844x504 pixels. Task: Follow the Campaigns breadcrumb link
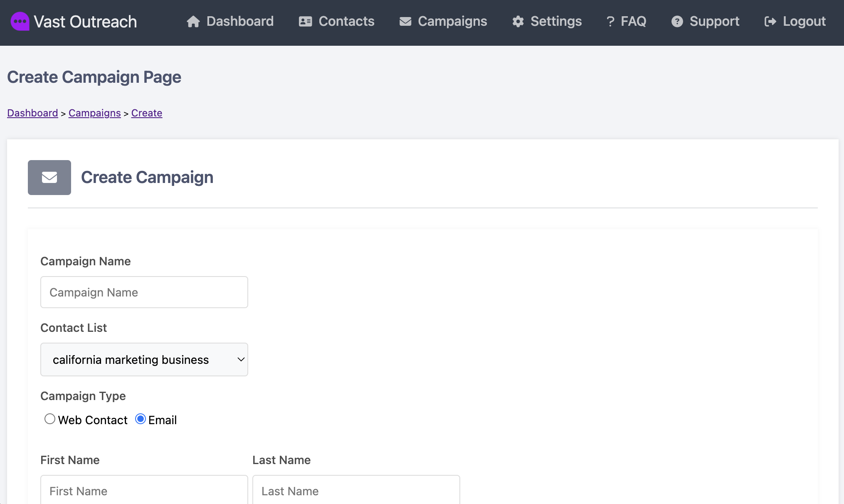click(95, 113)
